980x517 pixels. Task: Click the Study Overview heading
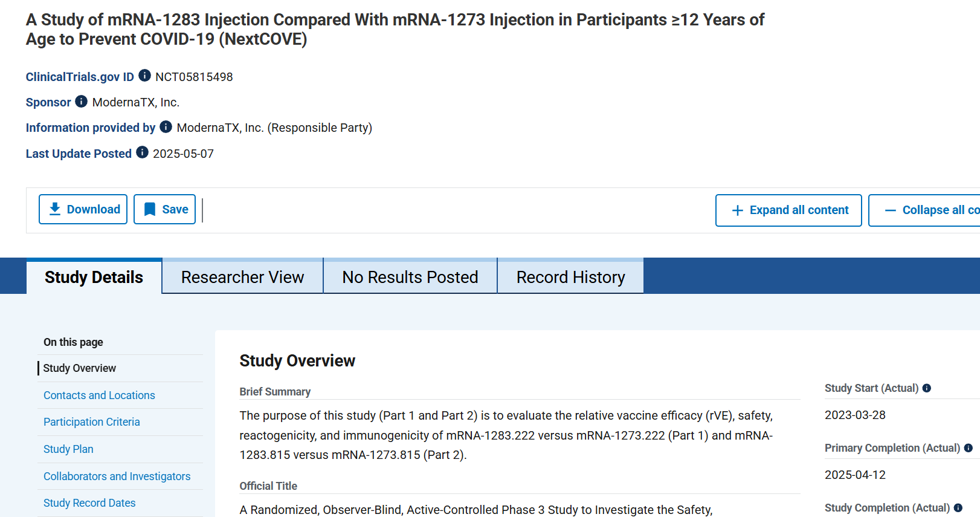pyautogui.click(x=297, y=361)
